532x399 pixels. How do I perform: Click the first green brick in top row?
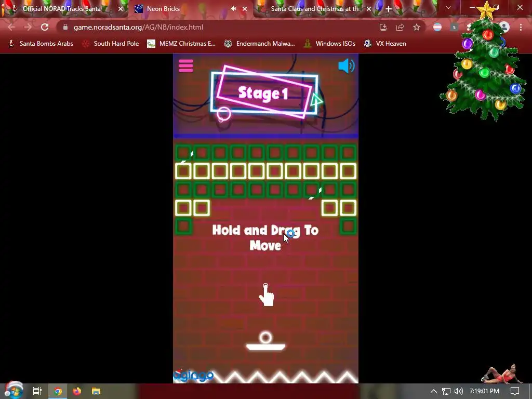(183, 153)
